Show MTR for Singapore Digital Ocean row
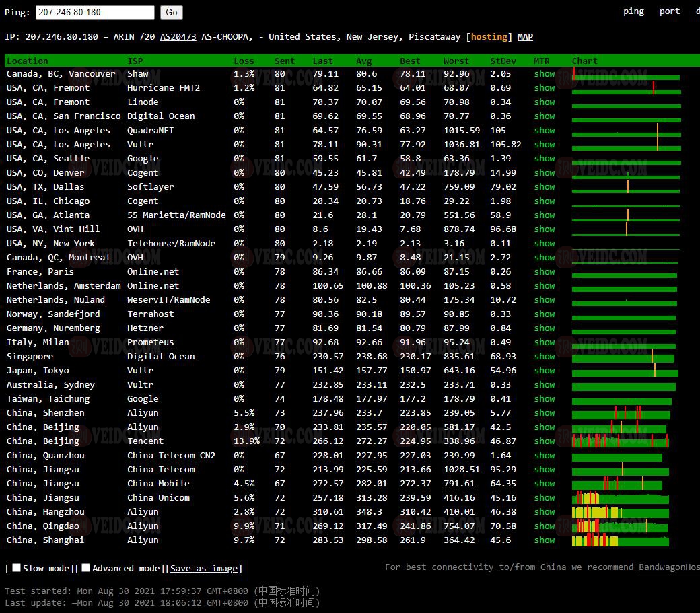Viewport: 700px width, 613px height. pyautogui.click(x=545, y=356)
